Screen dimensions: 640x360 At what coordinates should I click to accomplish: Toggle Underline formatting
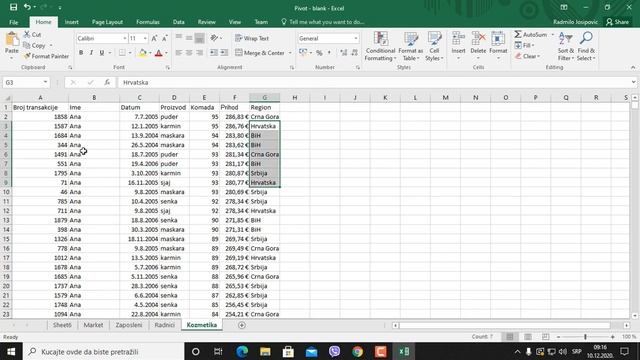pyautogui.click(x=102, y=53)
